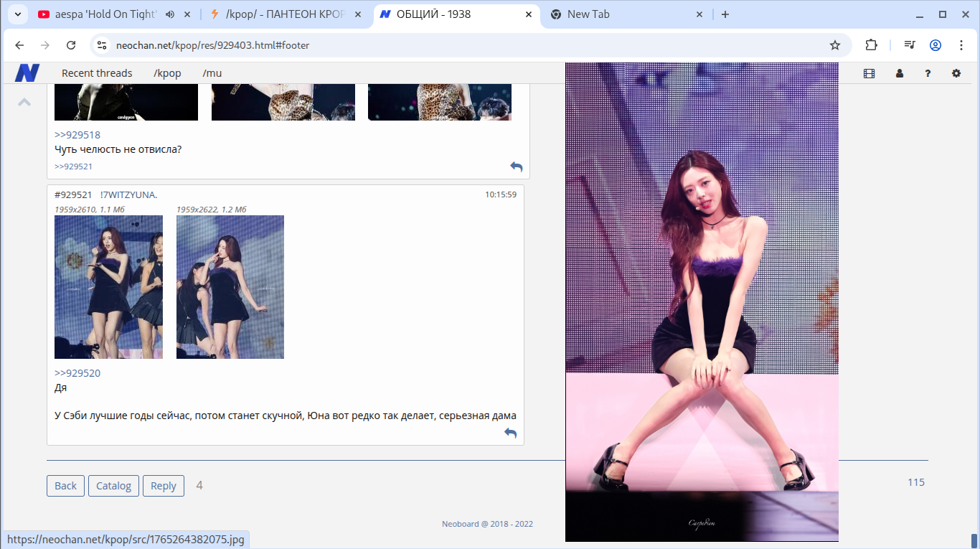Open a new browser tab
980x549 pixels.
725,14
